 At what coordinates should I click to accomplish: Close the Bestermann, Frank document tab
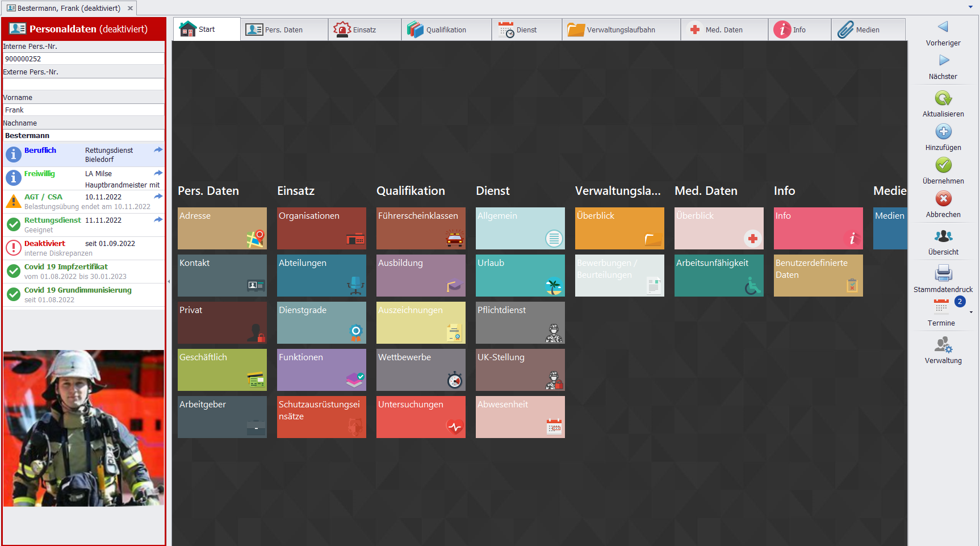[130, 9]
